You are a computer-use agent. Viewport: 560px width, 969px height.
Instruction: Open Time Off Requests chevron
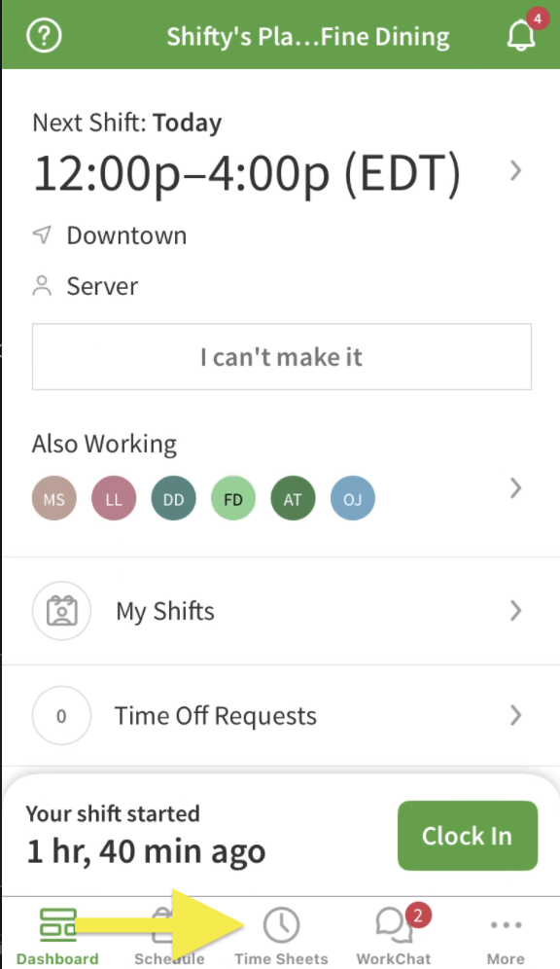[516, 715]
